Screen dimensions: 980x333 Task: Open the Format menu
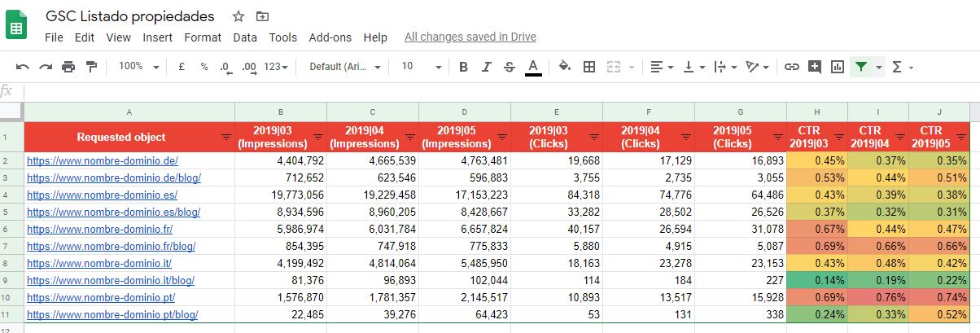coord(203,37)
